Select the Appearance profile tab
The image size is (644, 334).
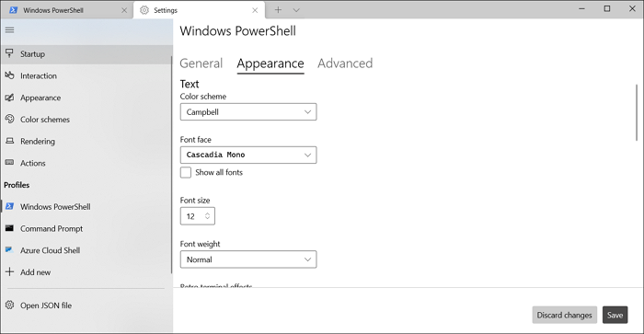[270, 63]
